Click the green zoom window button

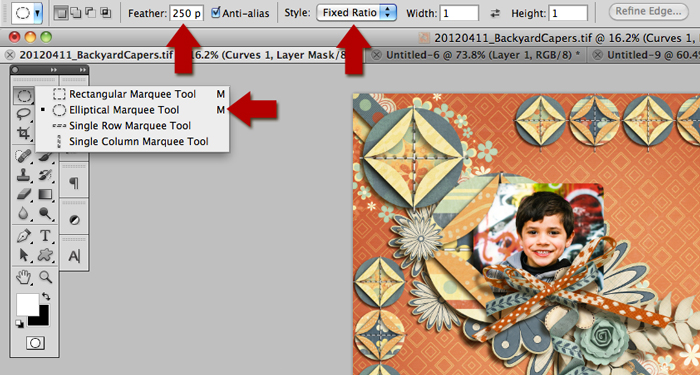(x=46, y=37)
